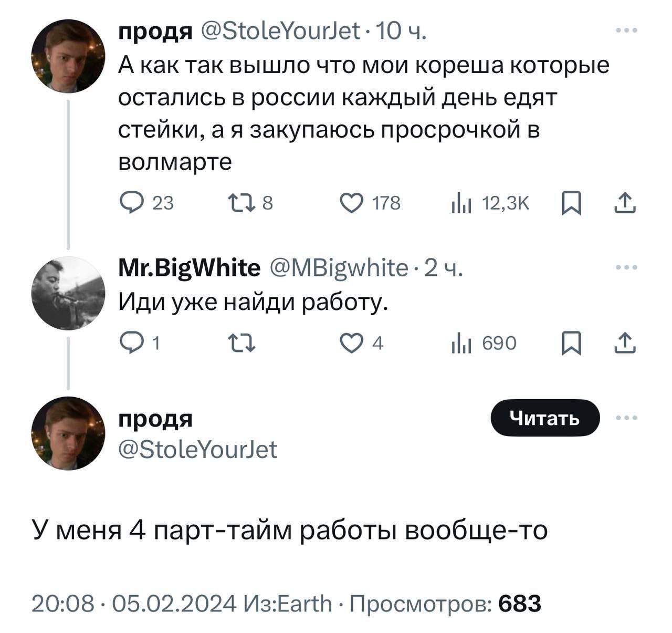The width and height of the screenshot is (672, 633).
Task: Open more options on Mr.BigWhite's tweet
Action: coord(626,267)
